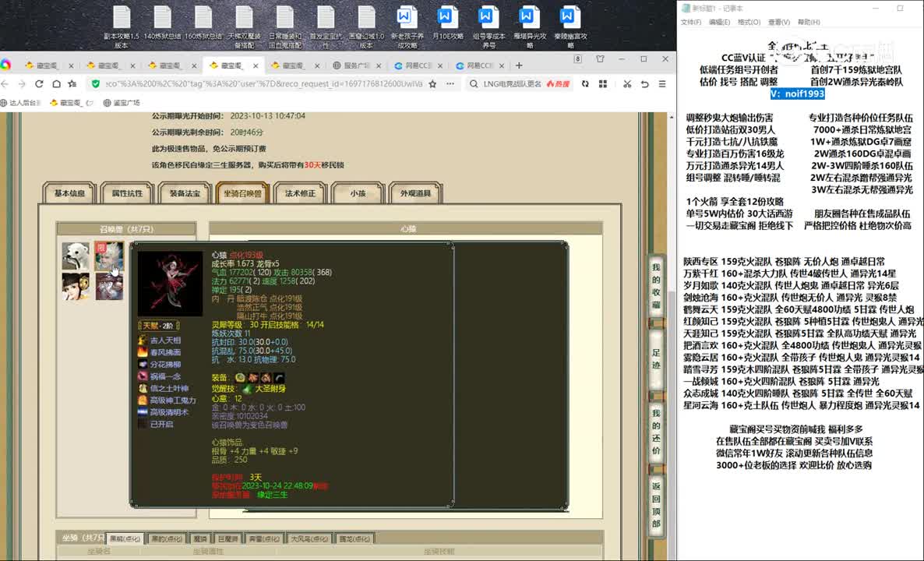Open 我的还价 side button
This screenshot has width=924, height=561.
coord(657,432)
